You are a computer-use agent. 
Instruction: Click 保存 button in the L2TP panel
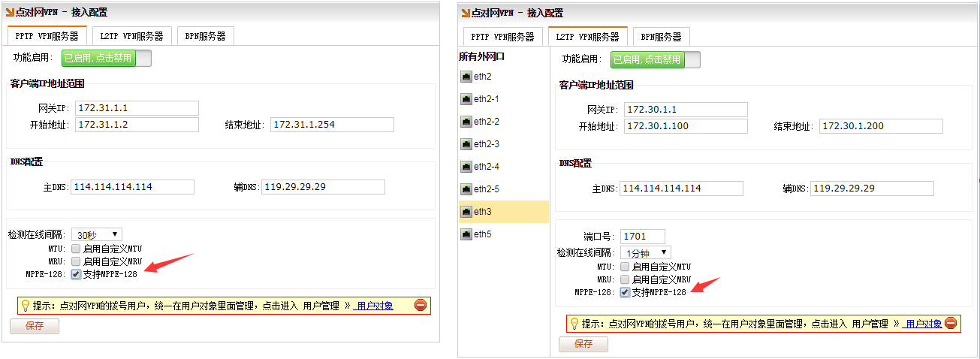tap(583, 344)
